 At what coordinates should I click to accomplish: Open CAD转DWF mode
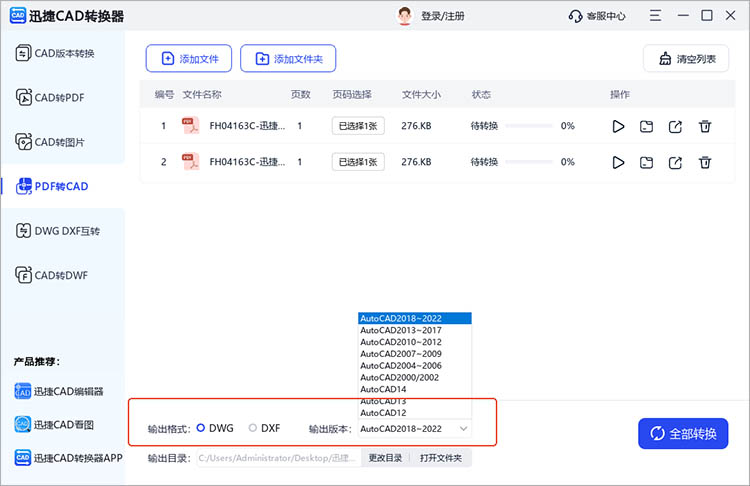tap(52, 275)
